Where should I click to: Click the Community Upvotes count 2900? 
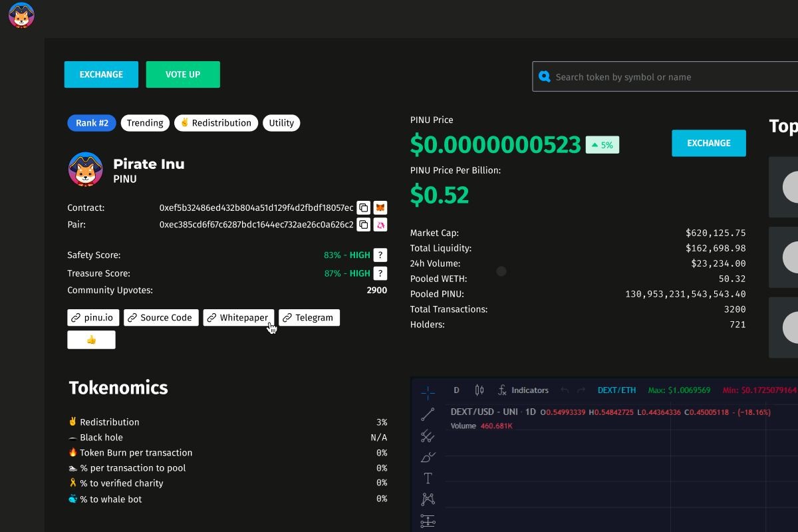[x=376, y=291]
